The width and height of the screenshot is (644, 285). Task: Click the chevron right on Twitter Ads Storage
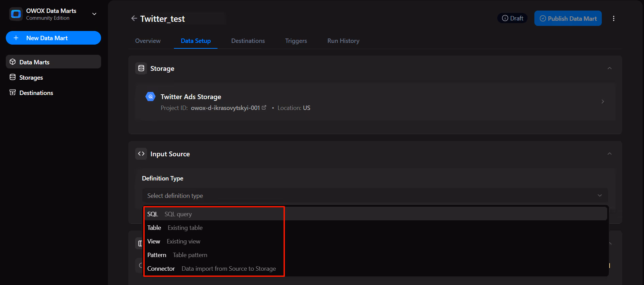[x=603, y=101]
